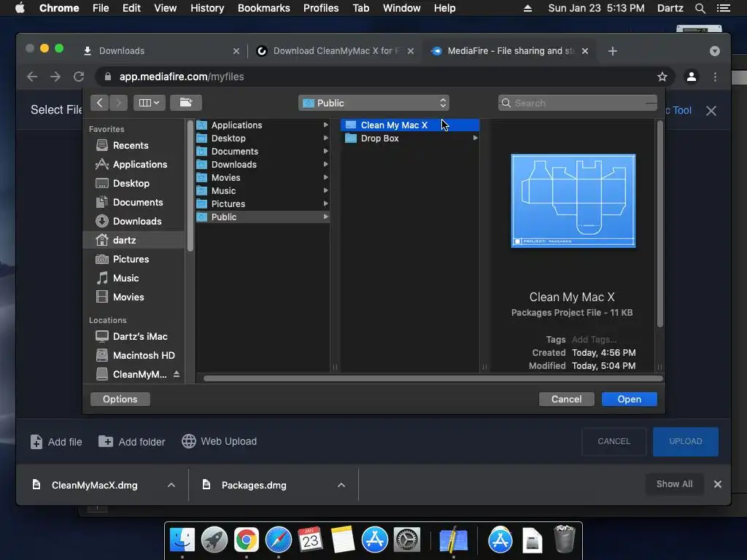Click Web Upload in MediaFire uploader

(219, 441)
